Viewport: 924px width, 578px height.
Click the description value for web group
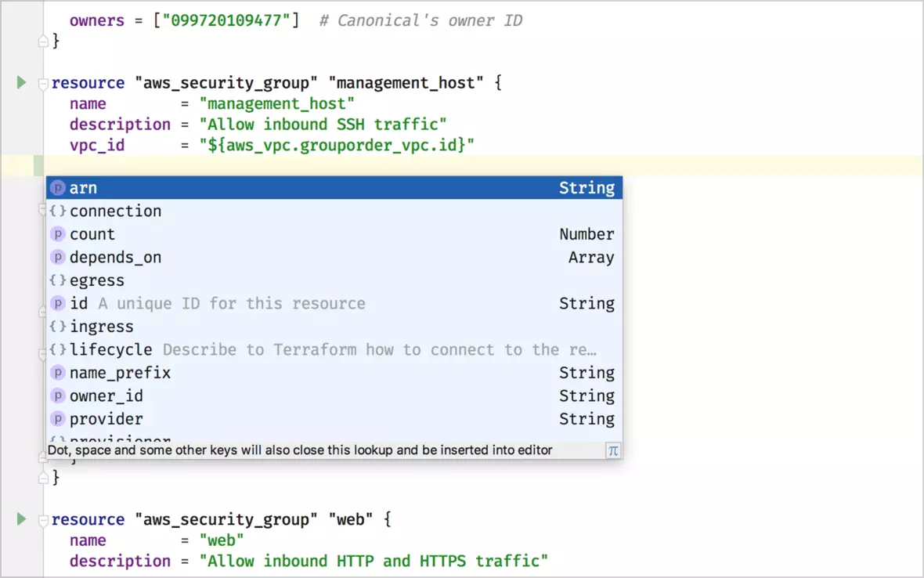tap(372, 562)
